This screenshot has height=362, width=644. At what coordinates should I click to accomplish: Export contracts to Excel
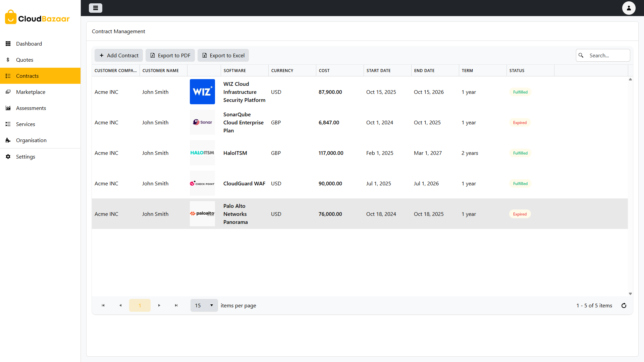click(x=223, y=55)
